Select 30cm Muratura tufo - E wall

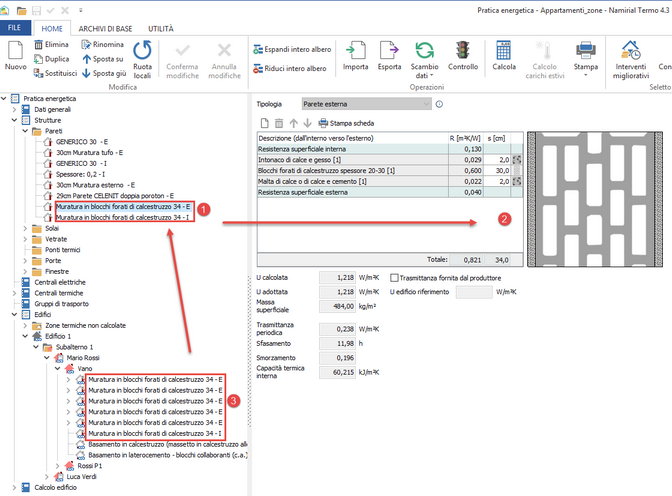click(89, 153)
